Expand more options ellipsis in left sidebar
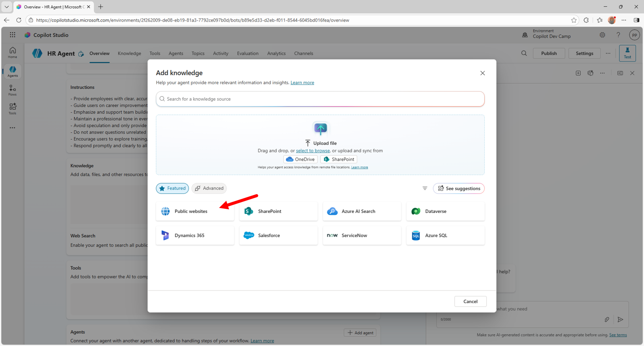The image size is (644, 346). [x=12, y=128]
